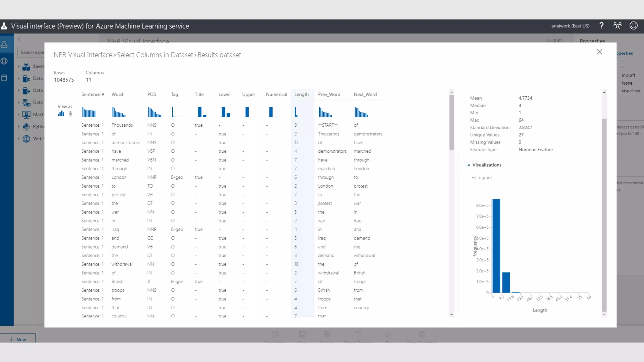Switch view to histogram bar chart
This screenshot has width=644, height=362.
click(x=61, y=113)
